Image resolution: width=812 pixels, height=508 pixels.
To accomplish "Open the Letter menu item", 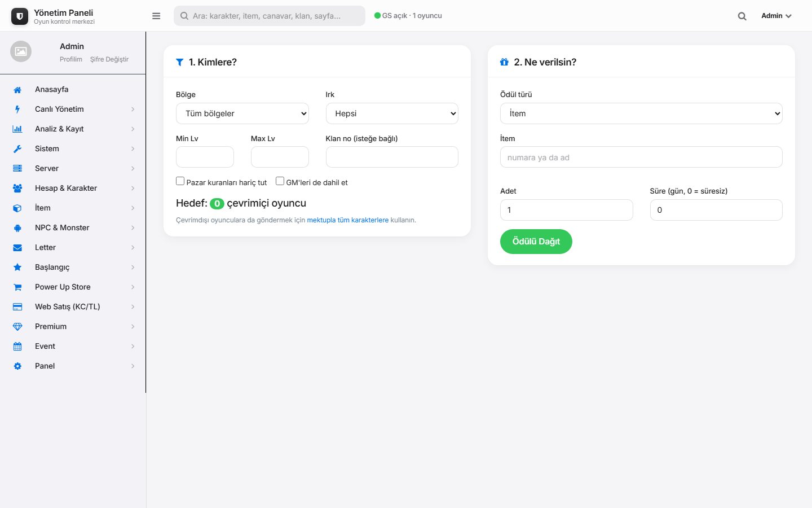I will [x=73, y=248].
